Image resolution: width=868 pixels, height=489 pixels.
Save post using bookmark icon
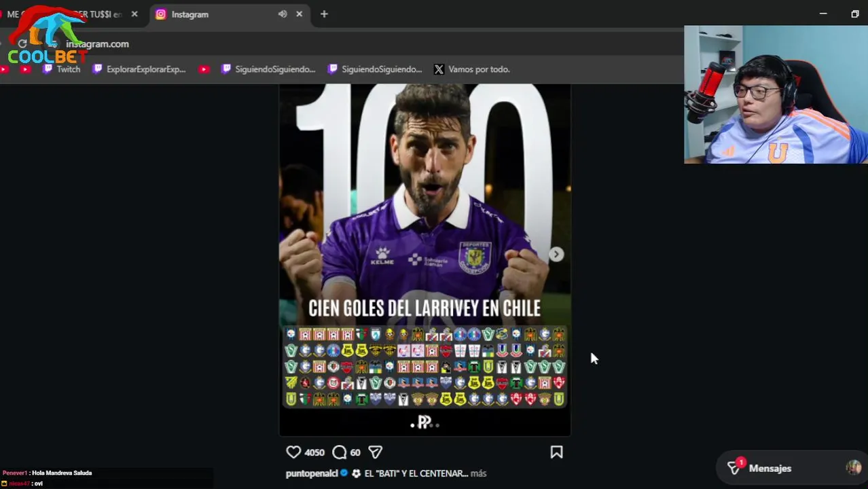click(556, 452)
